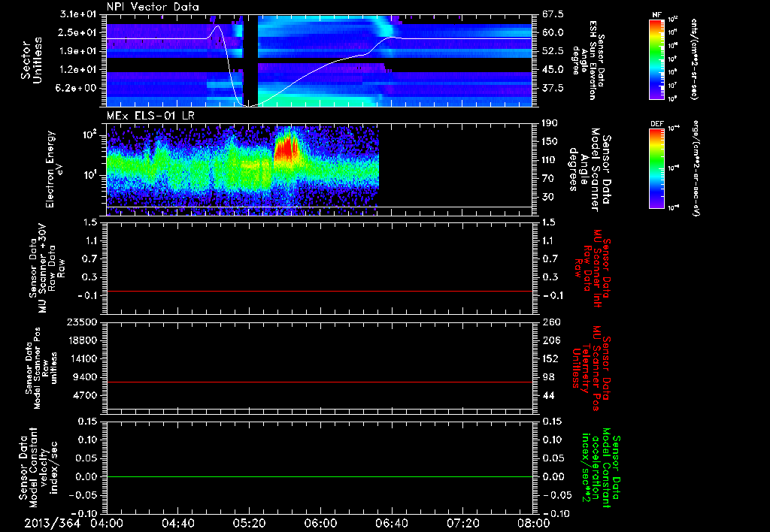Click the "23500" scanner position tick
Screen dimensions: 770x532
[83, 322]
